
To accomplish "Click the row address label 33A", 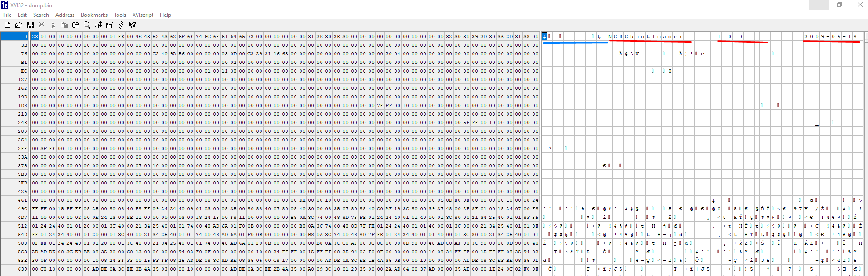I will point(15,157).
